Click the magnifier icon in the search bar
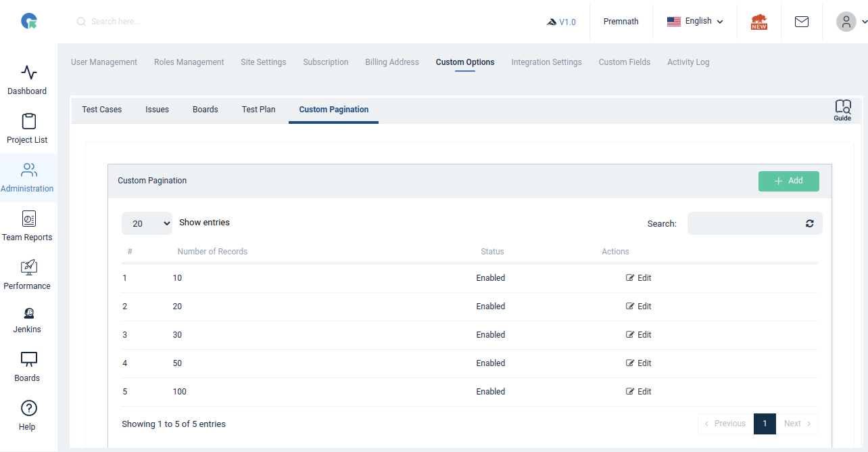The width and height of the screenshot is (868, 452). pos(81,22)
